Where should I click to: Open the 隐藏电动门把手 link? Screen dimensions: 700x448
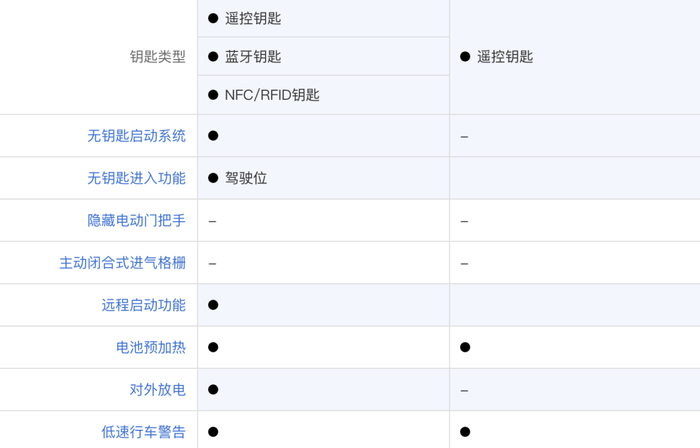click(x=136, y=221)
